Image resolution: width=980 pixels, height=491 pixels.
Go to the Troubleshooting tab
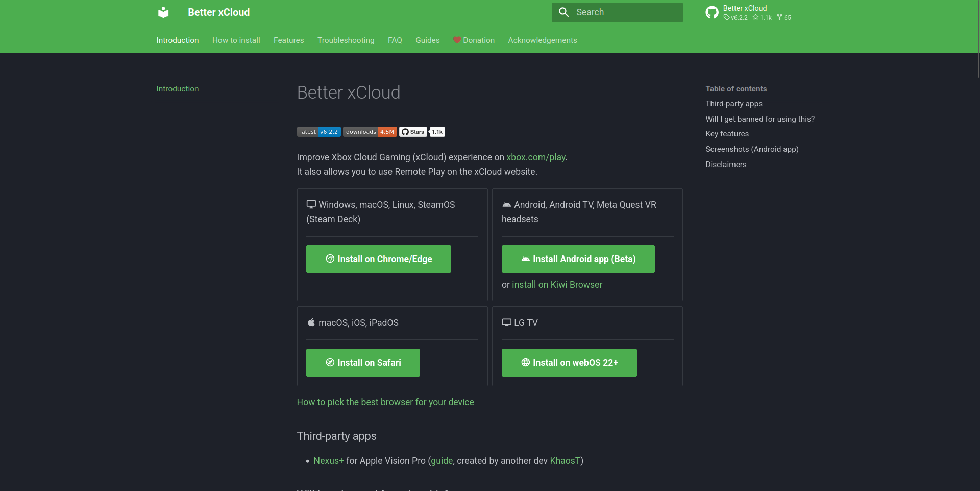click(346, 40)
